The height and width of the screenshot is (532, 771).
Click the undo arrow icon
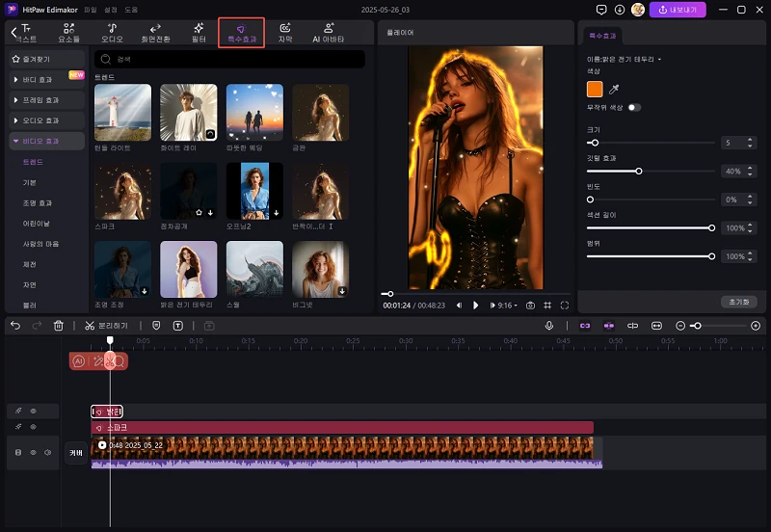(x=15, y=326)
